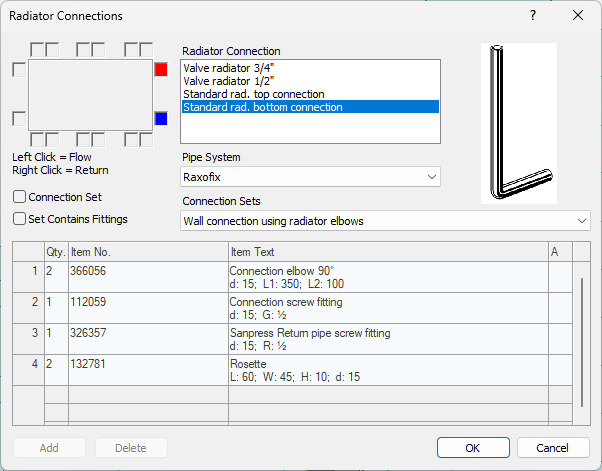Click item number 132781

[148, 370]
